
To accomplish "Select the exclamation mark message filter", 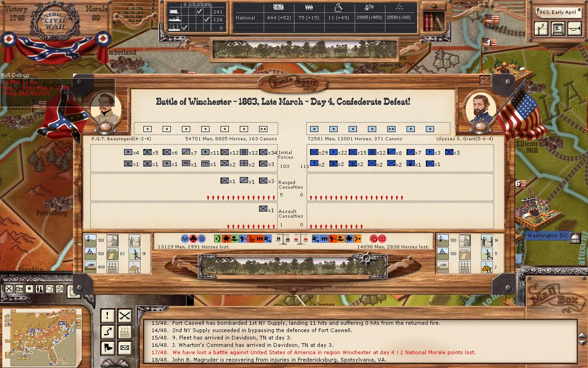I will (x=107, y=316).
